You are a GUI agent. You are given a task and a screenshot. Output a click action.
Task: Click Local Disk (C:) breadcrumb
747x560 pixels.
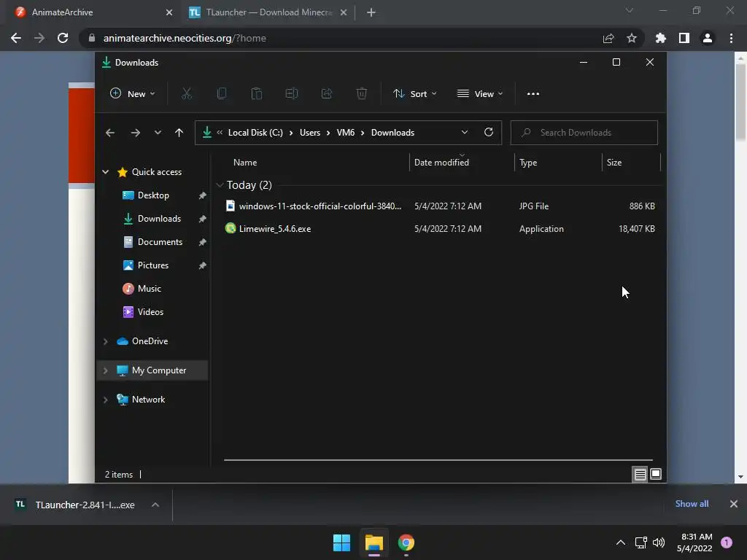[x=255, y=133]
